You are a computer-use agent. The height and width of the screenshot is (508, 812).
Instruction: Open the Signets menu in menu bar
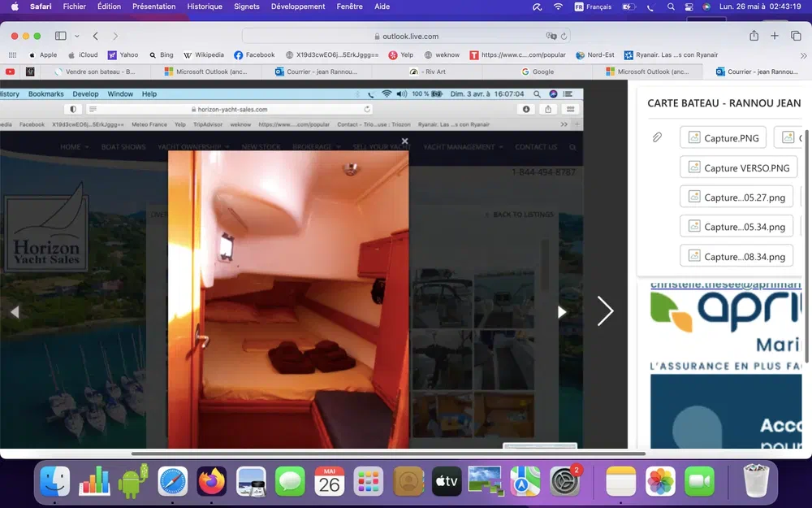point(247,7)
